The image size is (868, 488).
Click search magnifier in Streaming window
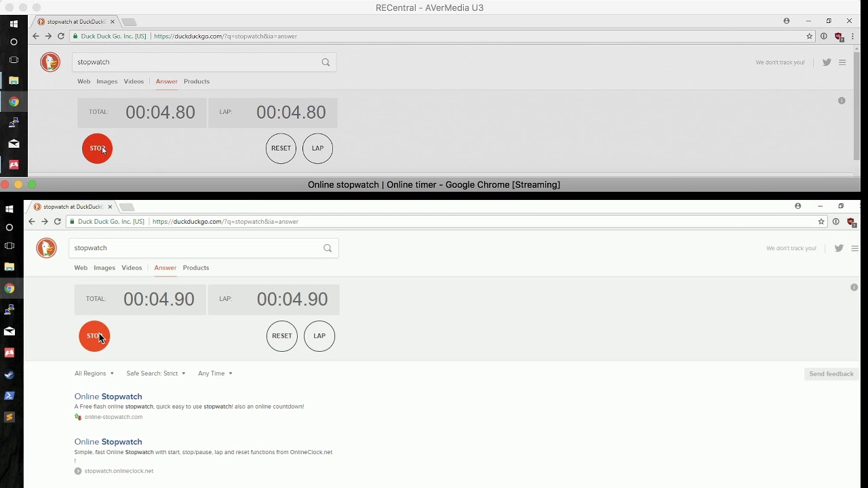point(328,248)
